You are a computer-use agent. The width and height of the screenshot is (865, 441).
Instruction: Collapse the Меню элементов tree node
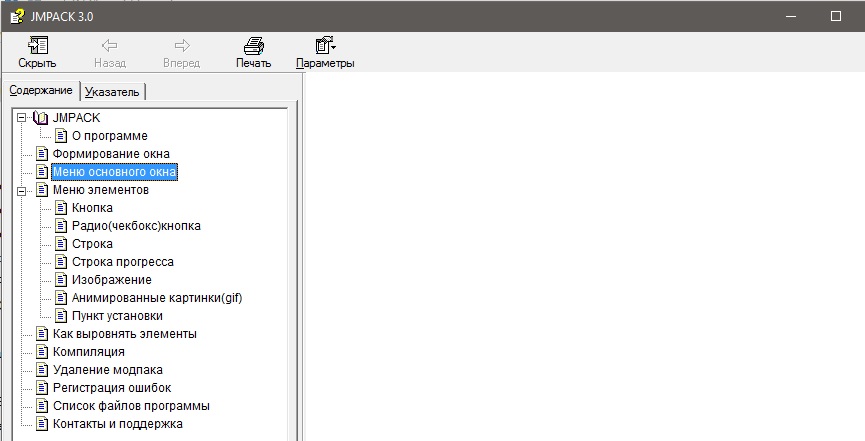(x=22, y=191)
